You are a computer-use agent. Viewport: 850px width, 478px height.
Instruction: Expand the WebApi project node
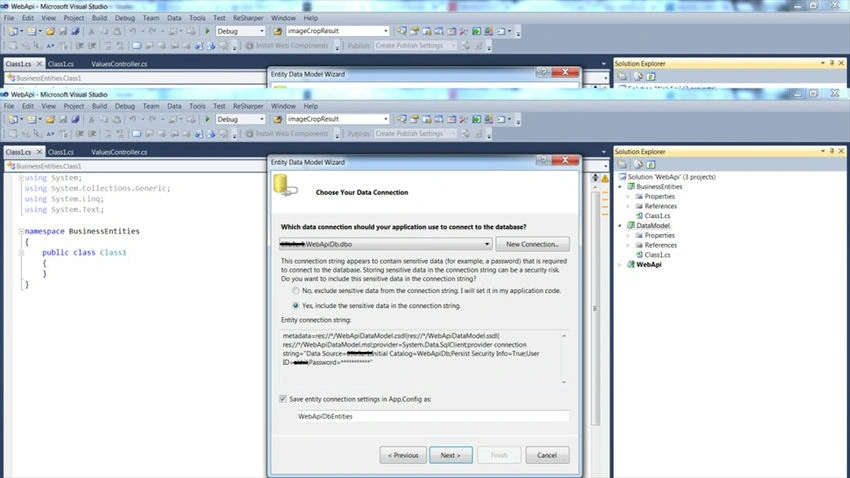tap(620, 264)
